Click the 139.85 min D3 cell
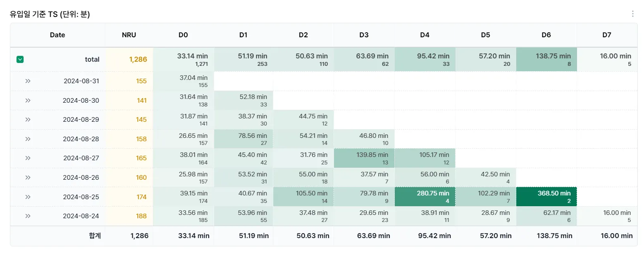Viewport: 644px width, 253px height. (364, 158)
